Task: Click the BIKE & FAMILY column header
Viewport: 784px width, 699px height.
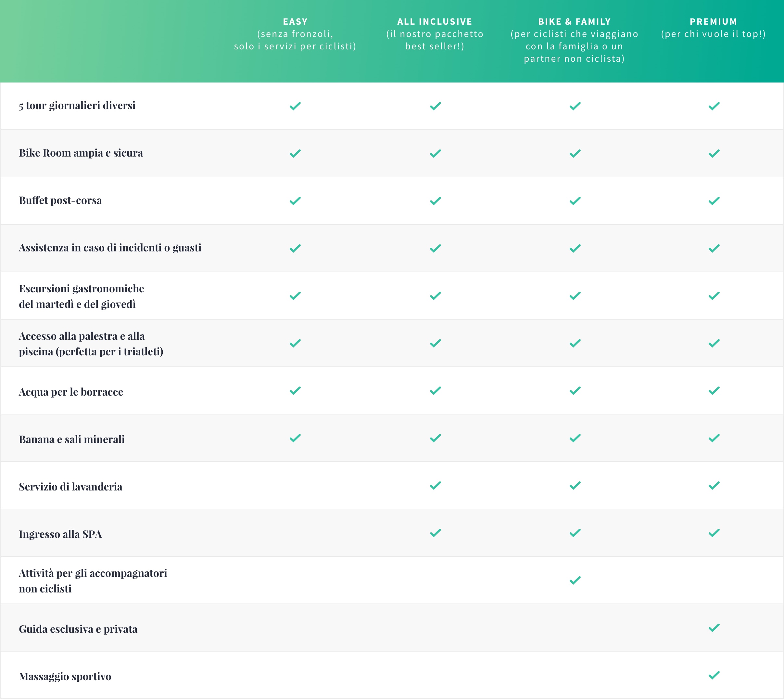Action: pyautogui.click(x=575, y=40)
